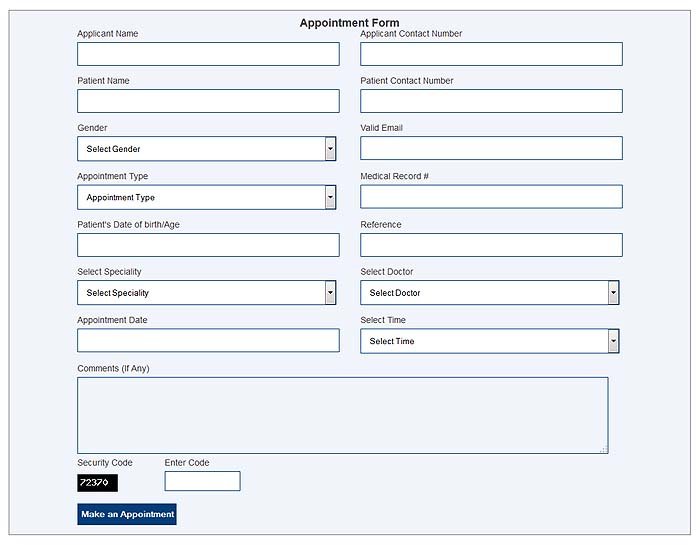
Task: Click the Make an Appointment button
Action: 127,514
